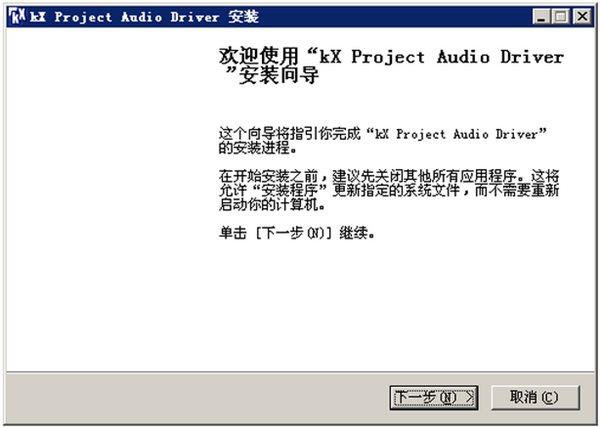Select the 欢迎使用 welcome heading
The image size is (600, 427).
tap(259, 57)
